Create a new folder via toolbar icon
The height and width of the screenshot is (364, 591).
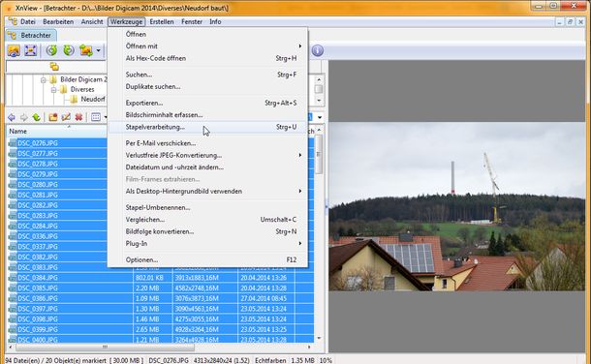coord(53,117)
